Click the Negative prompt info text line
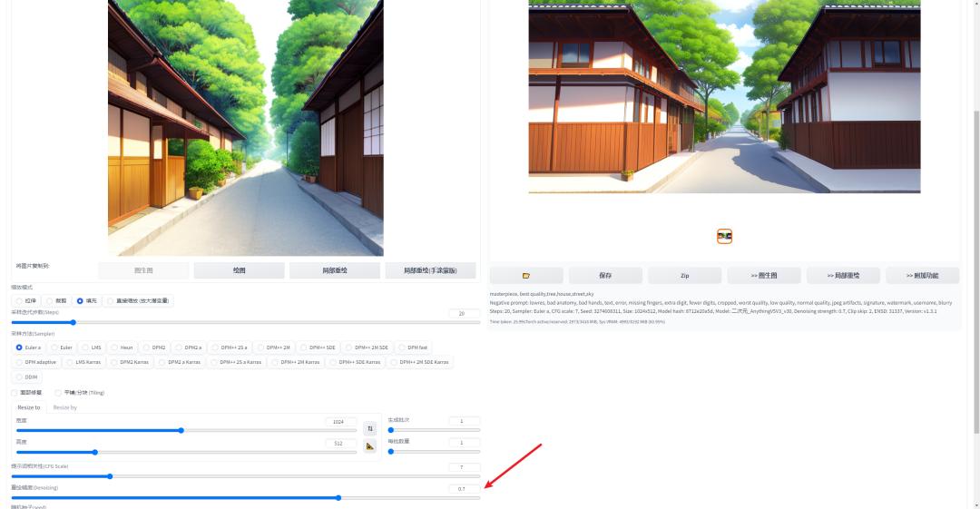980x509 pixels. 720,303
